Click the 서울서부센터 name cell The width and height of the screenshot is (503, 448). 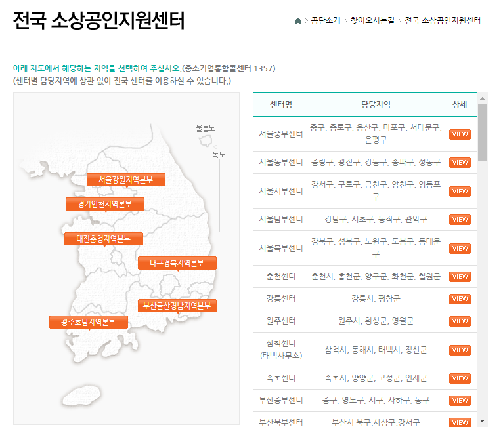pyautogui.click(x=281, y=192)
